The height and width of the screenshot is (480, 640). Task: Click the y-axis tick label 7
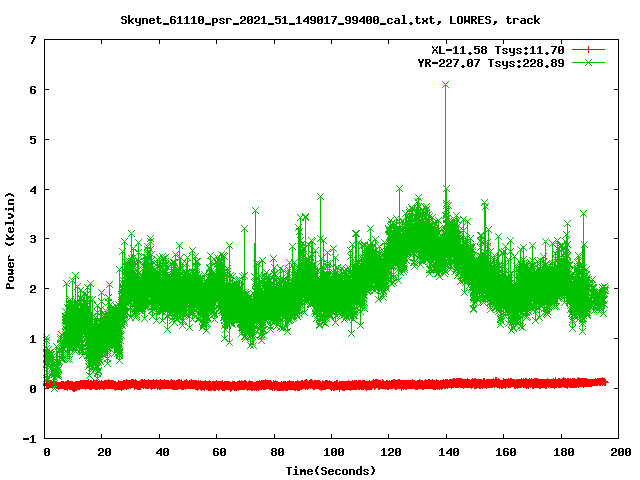pyautogui.click(x=33, y=41)
